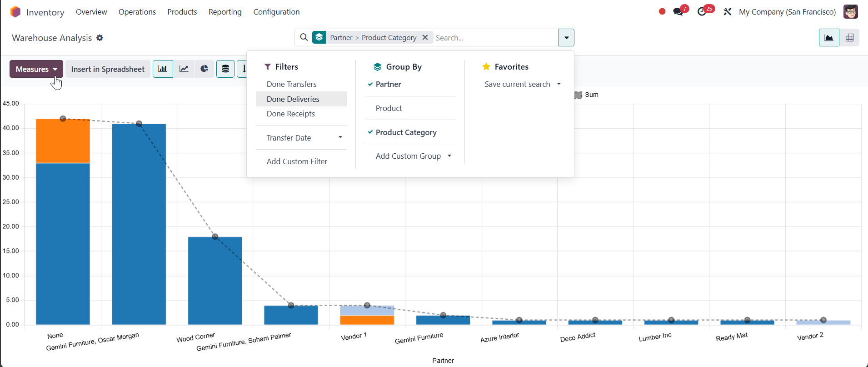868x367 pixels.
Task: Open the Operations menu
Action: click(x=137, y=12)
